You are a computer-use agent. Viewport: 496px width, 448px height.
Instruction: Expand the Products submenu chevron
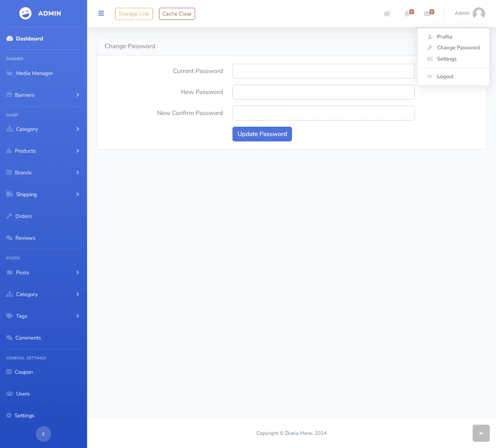pyautogui.click(x=77, y=151)
